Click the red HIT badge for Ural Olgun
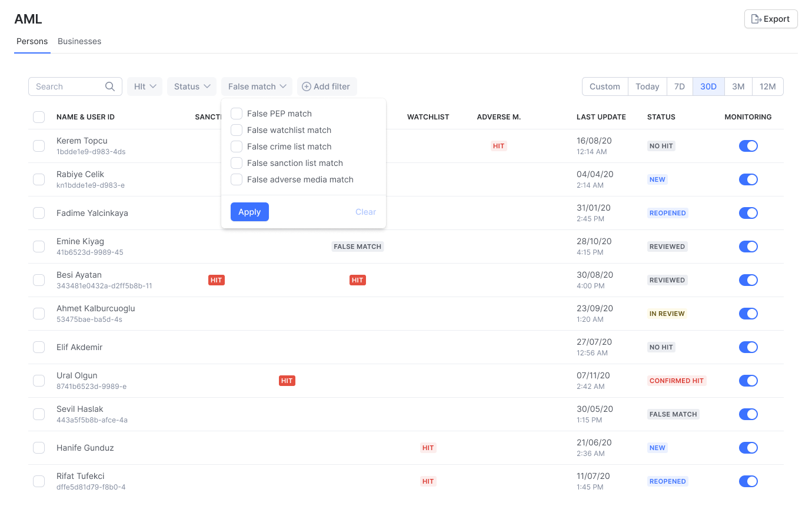This screenshot has width=812, height=506. [x=287, y=381]
